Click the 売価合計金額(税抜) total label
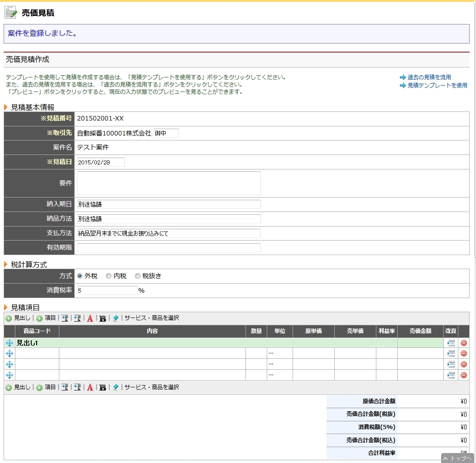Image resolution: width=476 pixels, height=463 pixels. tap(371, 414)
